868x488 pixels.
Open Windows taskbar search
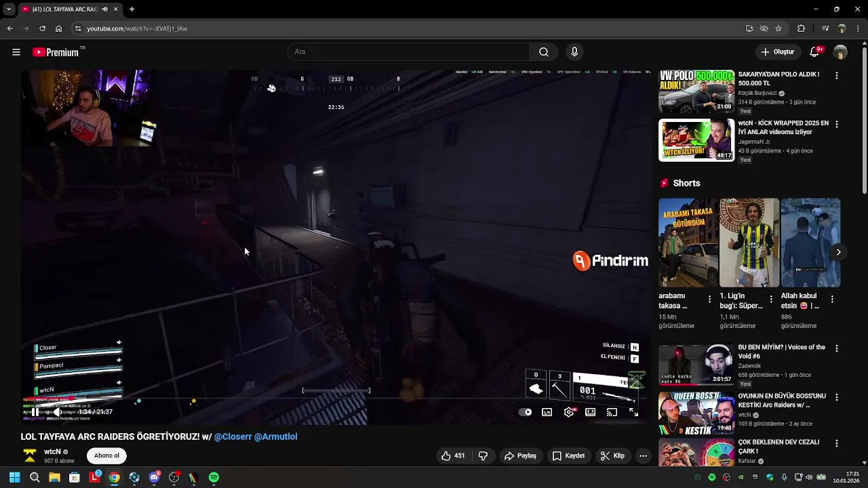[35, 478]
